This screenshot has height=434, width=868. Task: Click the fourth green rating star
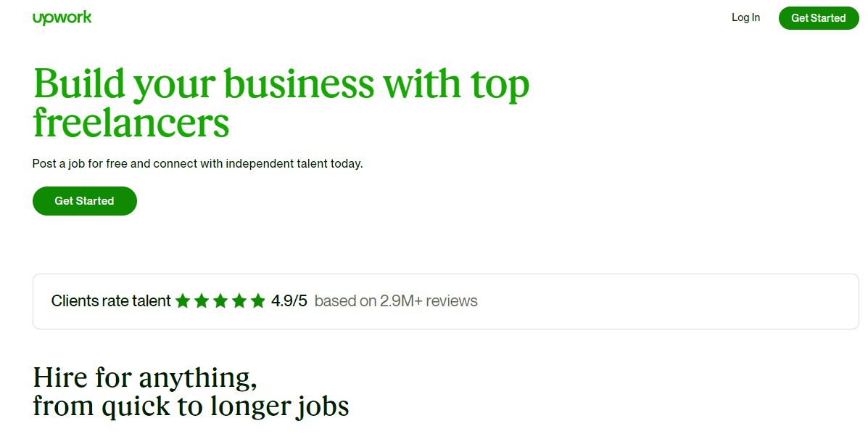click(x=239, y=301)
